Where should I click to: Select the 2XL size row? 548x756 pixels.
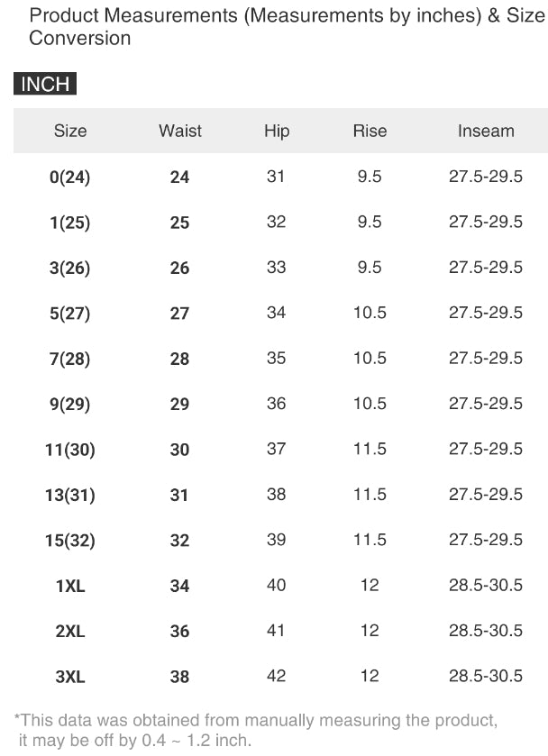coord(70,632)
